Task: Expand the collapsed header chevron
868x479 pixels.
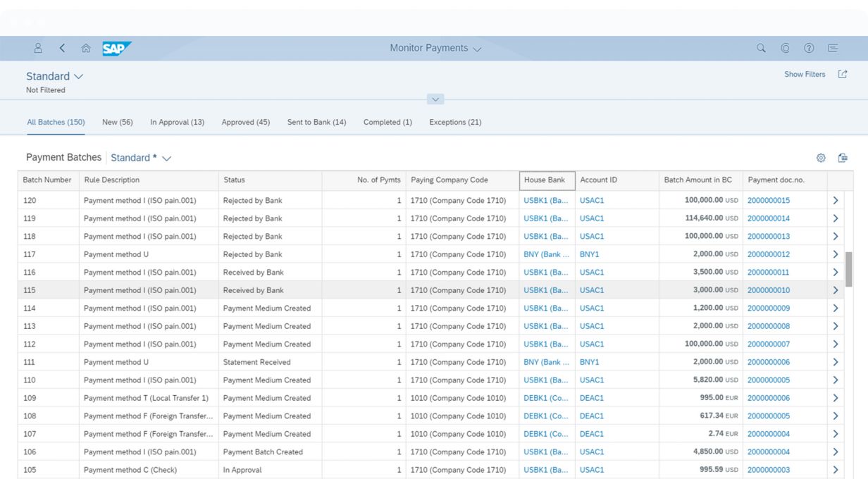Action: [435, 99]
